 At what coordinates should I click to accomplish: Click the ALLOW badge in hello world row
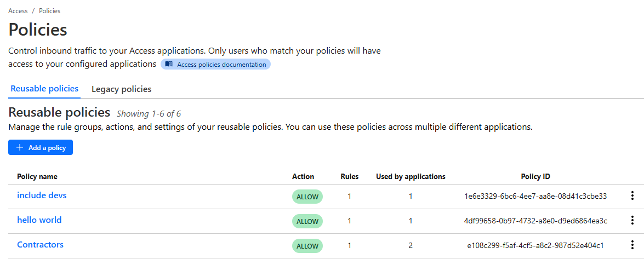coord(307,221)
